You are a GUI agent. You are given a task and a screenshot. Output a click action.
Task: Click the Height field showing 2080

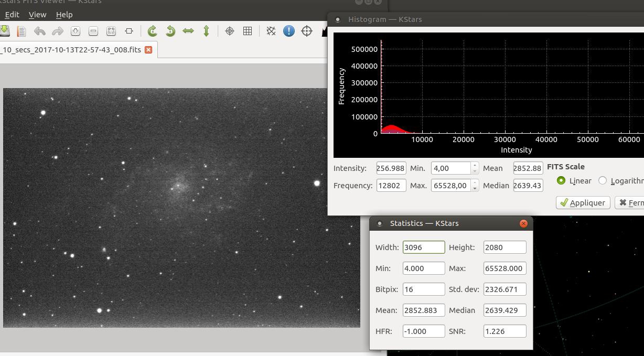[505, 247]
